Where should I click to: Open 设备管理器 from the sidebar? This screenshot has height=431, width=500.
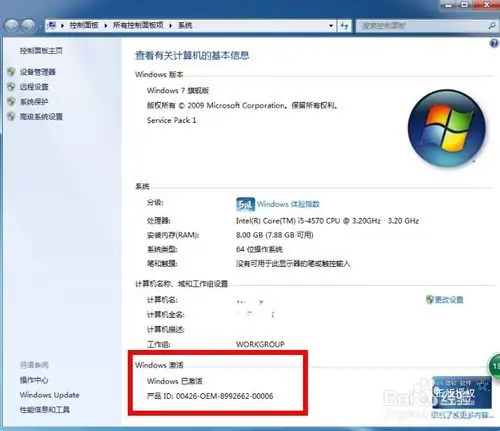(38, 72)
